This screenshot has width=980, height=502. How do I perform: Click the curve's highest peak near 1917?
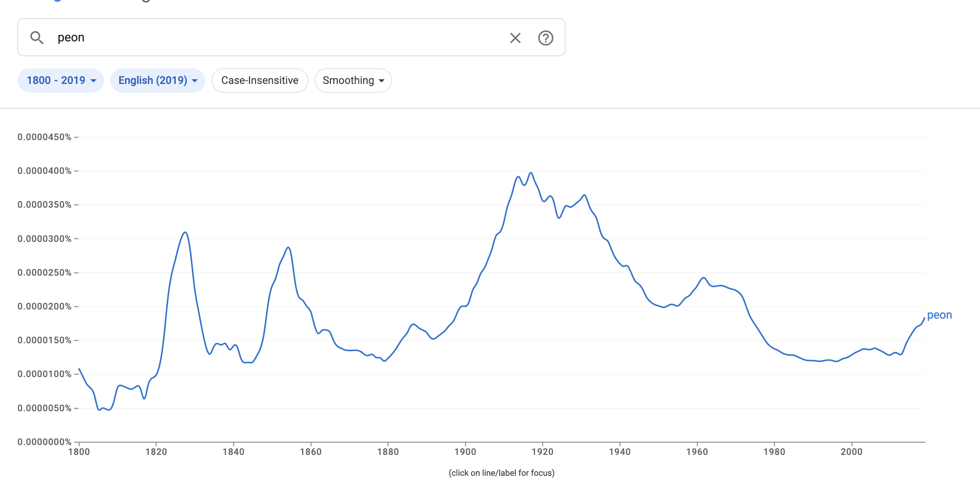(531, 173)
